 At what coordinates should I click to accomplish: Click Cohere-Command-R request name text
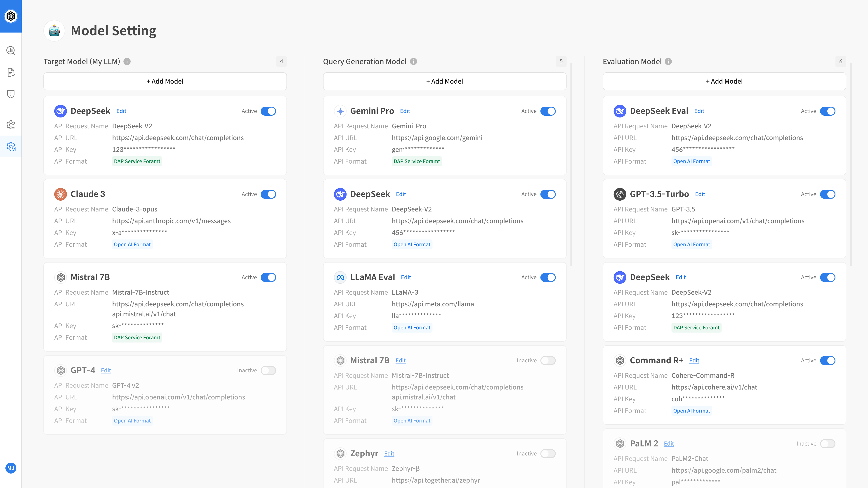click(703, 375)
